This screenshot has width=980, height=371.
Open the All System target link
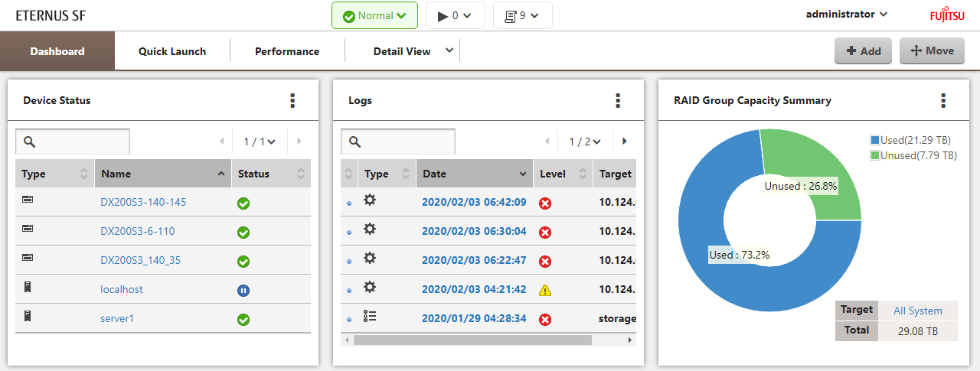coord(918,311)
